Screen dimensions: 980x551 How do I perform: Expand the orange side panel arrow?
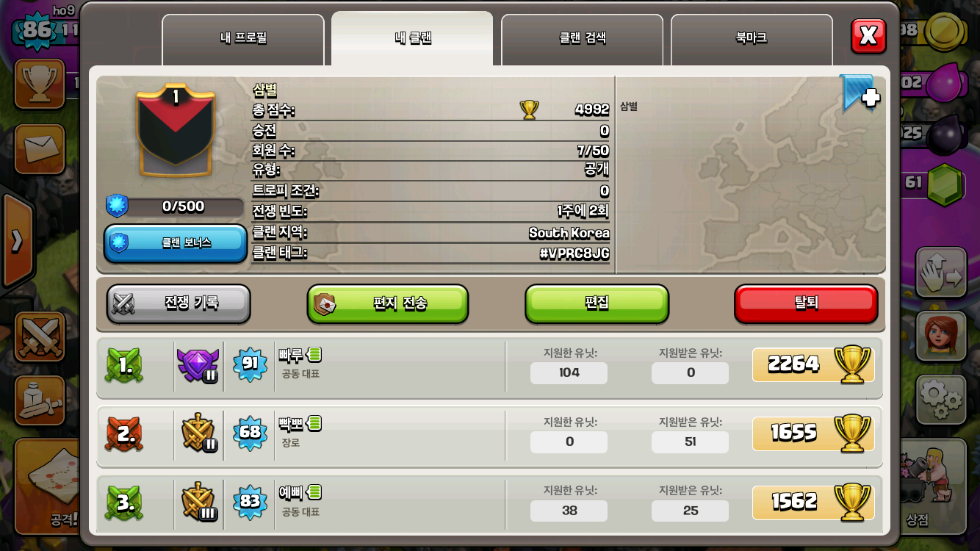tap(17, 241)
